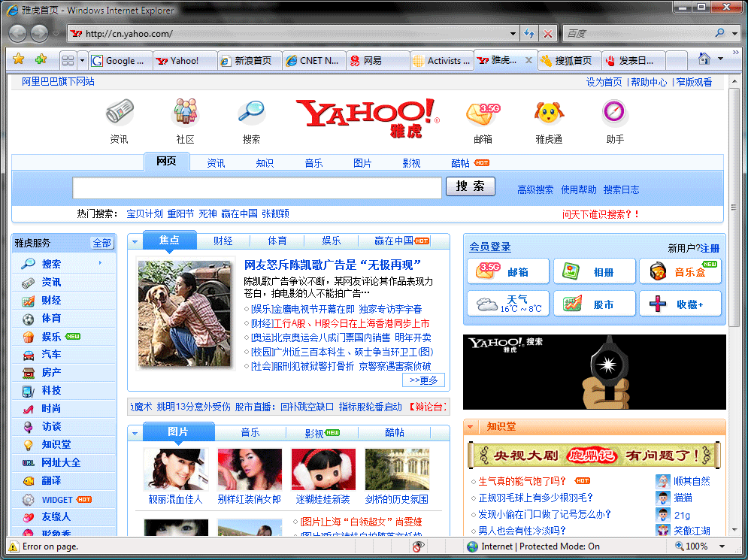Collapse the 知识堂 panel arrow
Viewport: 748px width, 560px height.
coord(471,426)
